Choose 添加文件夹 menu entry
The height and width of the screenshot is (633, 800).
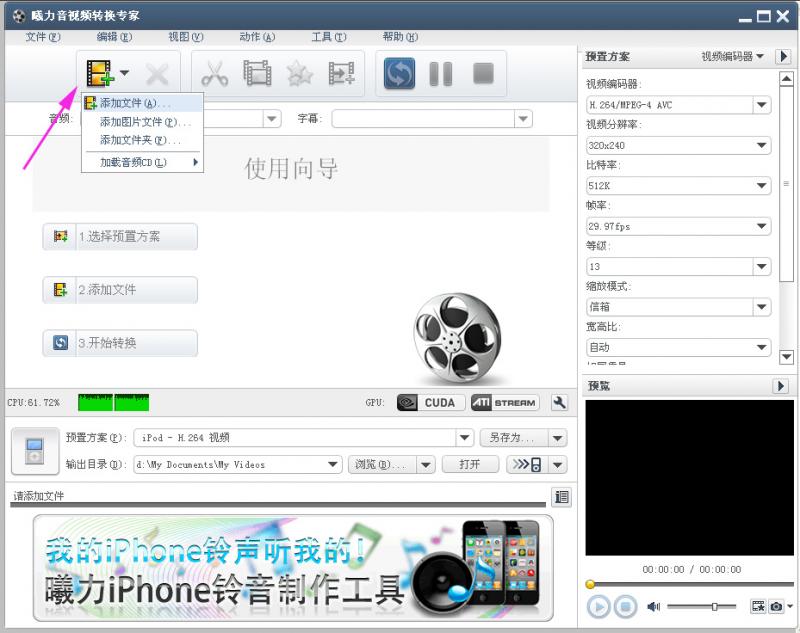tap(143, 140)
